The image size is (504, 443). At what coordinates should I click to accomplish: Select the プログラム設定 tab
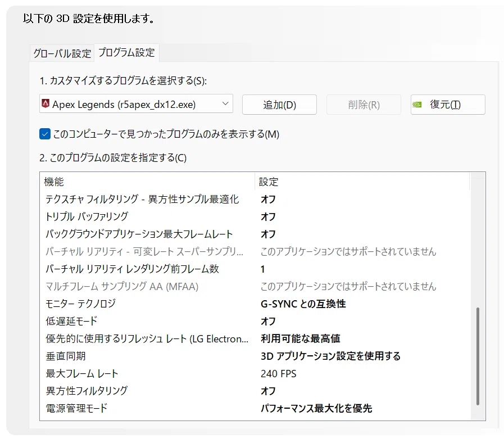[126, 52]
